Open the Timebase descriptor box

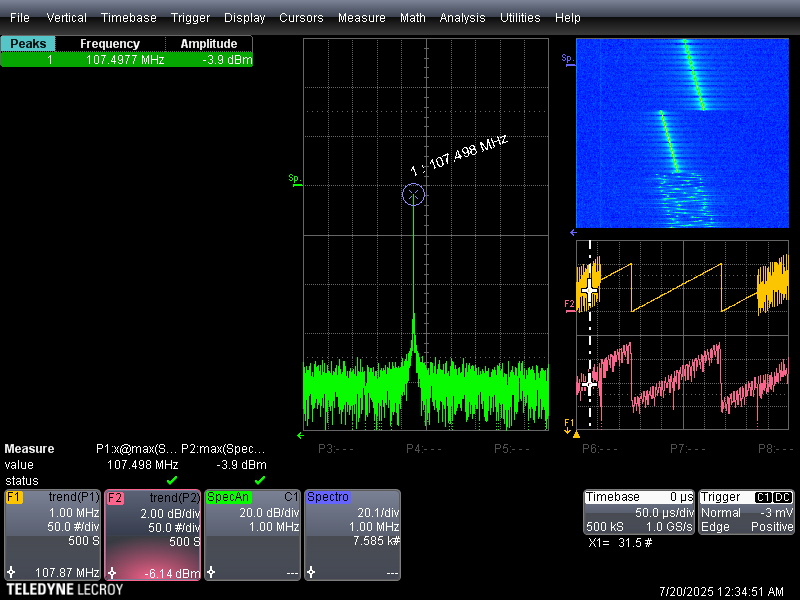639,512
